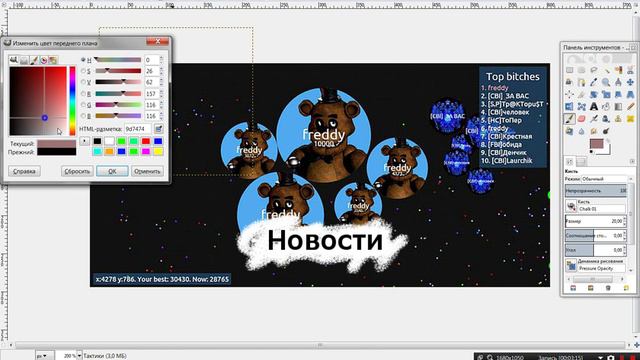The height and width of the screenshot is (360, 640).
Task: Select the Clone stamp tool
Action: pyautogui.click(x=618, y=119)
